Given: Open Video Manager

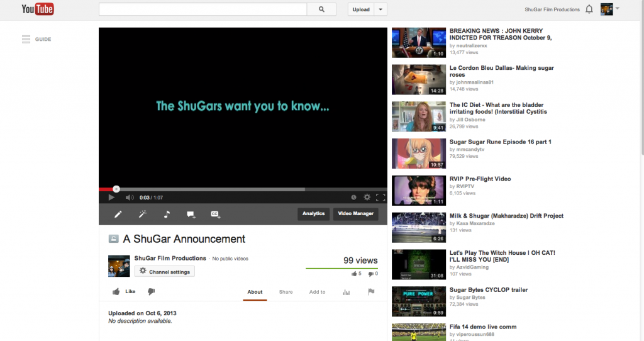Looking at the screenshot, I should coord(356,214).
